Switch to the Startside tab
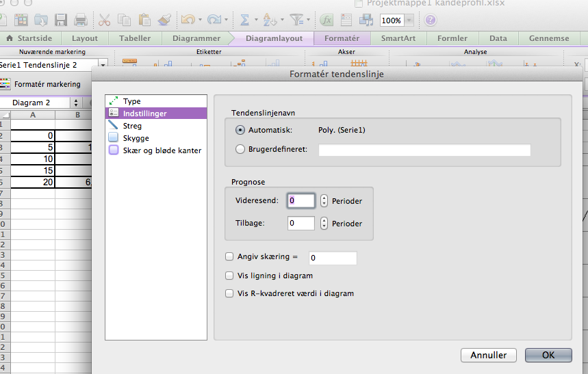Screen dimensions: 588x374 pyautogui.click(x=30, y=38)
